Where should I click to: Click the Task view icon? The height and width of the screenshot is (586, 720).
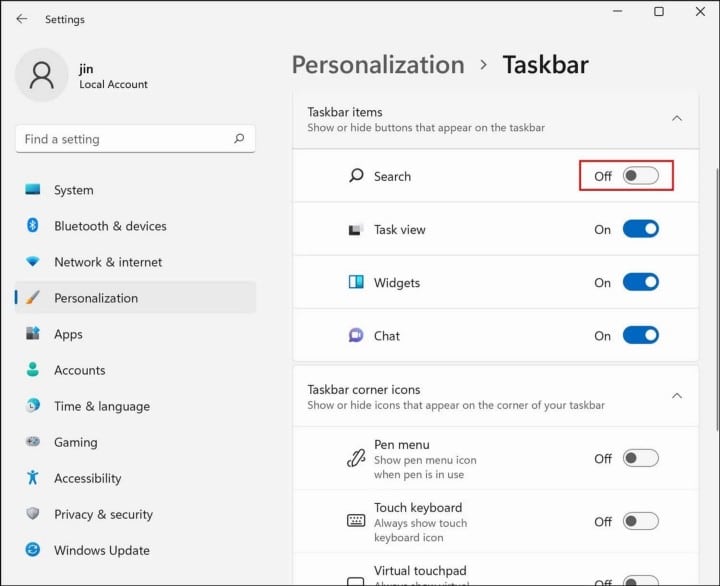coord(356,229)
